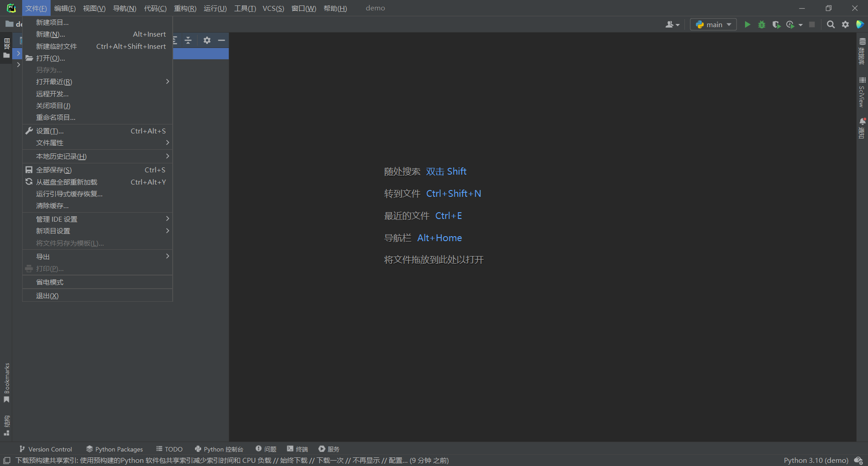
Task: Run with coverage shield icon
Action: [776, 24]
